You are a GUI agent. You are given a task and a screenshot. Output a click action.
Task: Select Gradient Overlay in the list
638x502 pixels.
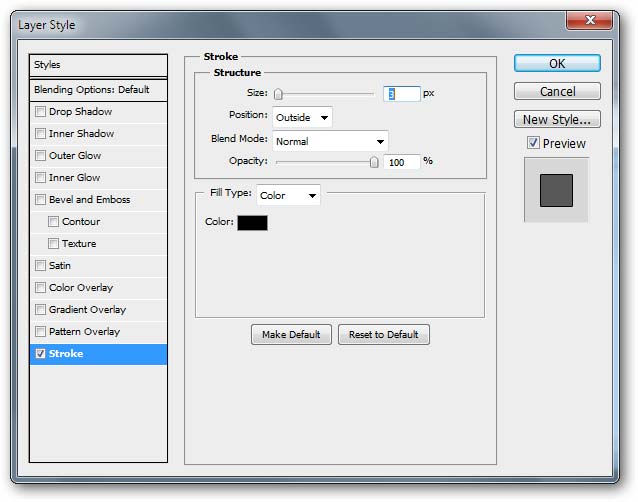tap(88, 310)
